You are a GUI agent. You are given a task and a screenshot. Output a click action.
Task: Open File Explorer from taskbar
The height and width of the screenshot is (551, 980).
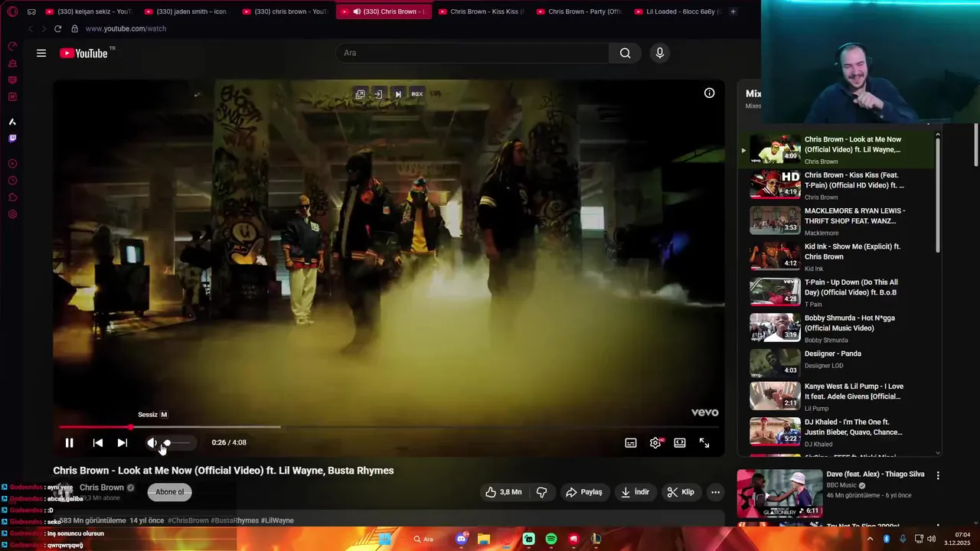tap(484, 539)
